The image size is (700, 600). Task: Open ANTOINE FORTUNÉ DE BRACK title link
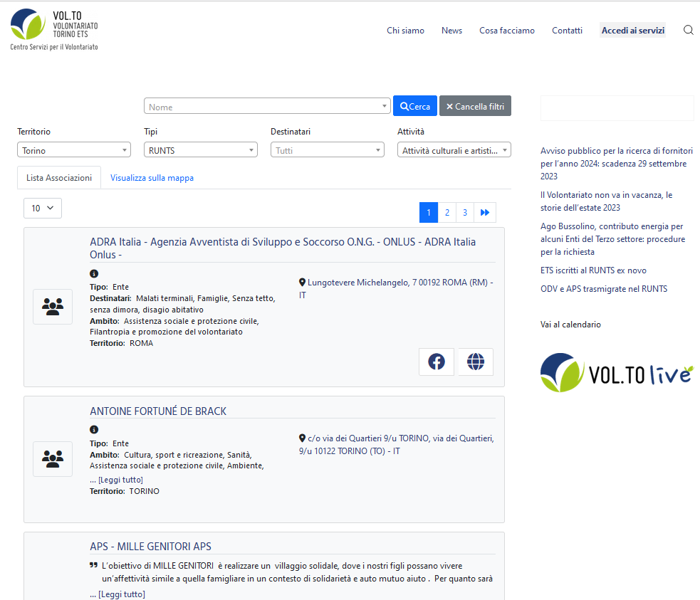coord(158,411)
